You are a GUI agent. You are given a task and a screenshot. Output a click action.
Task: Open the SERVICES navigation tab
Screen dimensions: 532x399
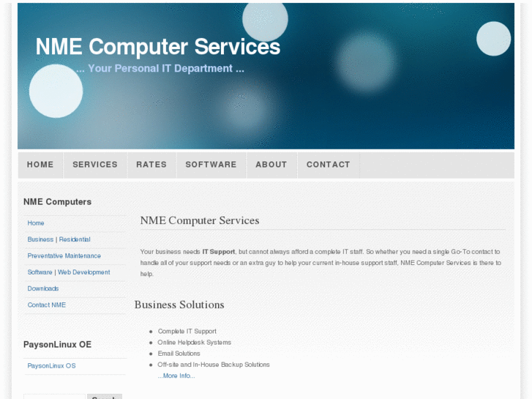[95, 165]
